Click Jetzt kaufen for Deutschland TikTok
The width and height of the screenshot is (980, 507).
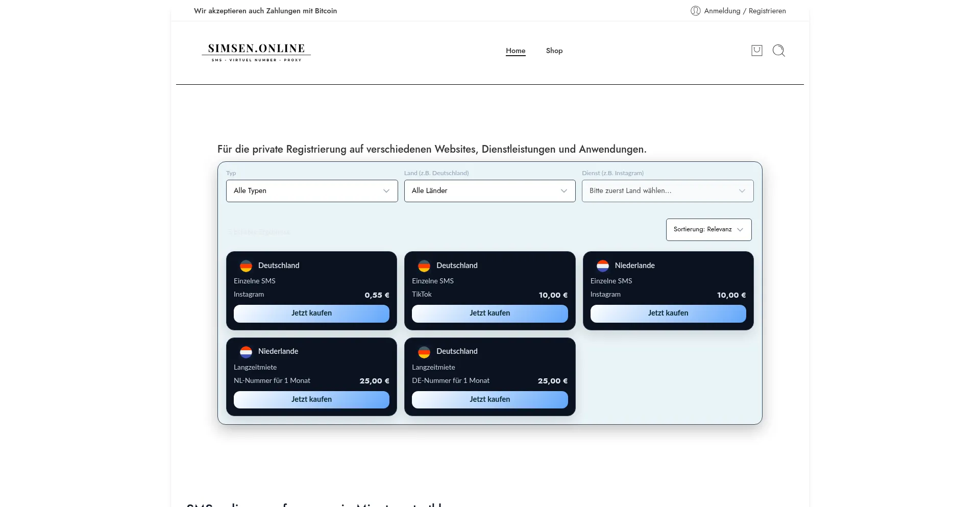point(489,313)
